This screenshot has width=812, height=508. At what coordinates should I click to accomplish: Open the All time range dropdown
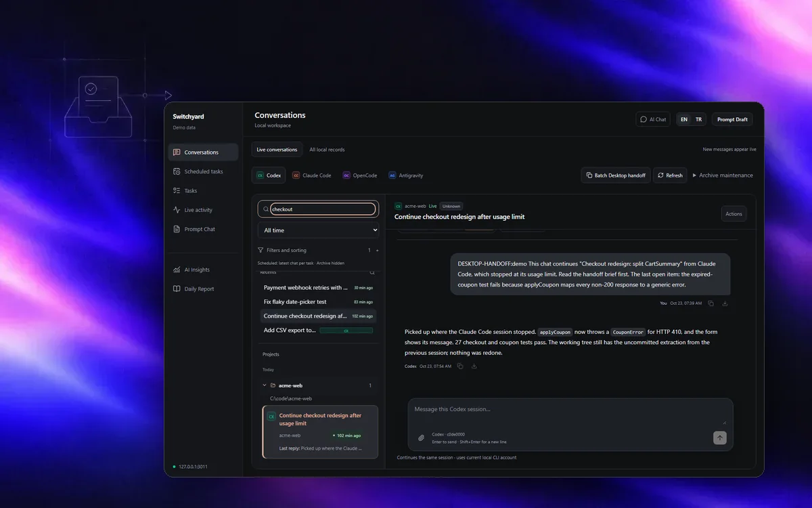[318, 230]
